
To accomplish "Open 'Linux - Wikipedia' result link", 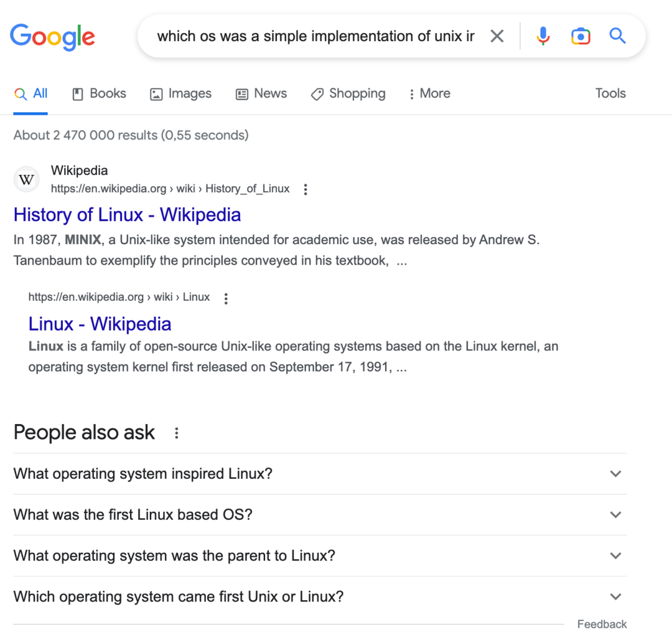I will (100, 324).
